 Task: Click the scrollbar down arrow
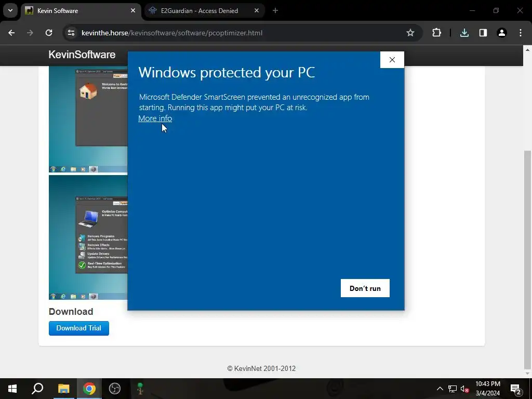527,374
